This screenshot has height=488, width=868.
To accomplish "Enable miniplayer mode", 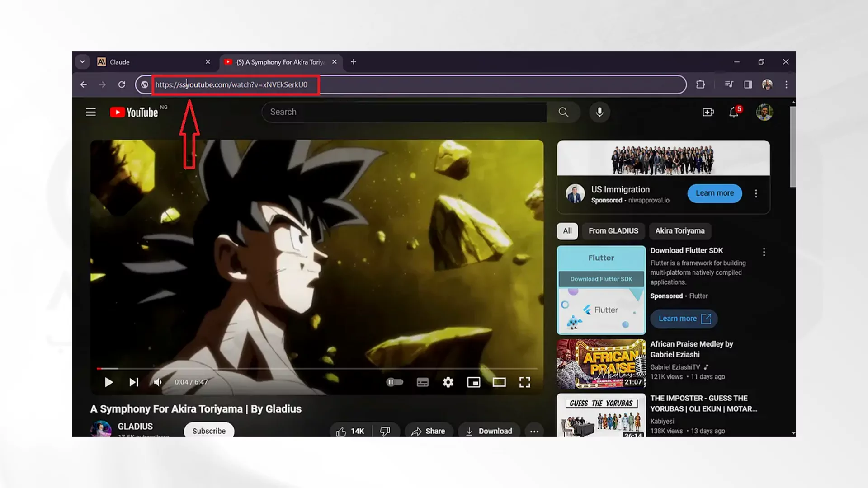I will pyautogui.click(x=473, y=382).
